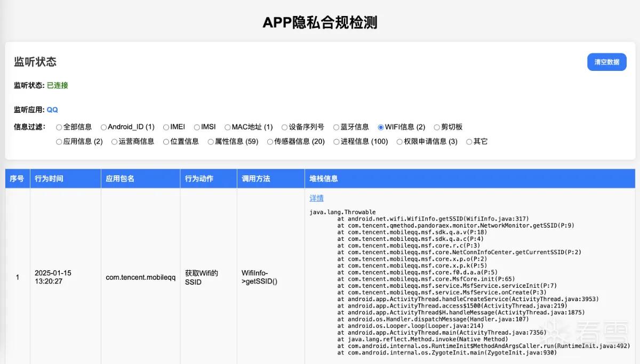Click the MsfCore.init(P:65) stack line

[x=427, y=279]
